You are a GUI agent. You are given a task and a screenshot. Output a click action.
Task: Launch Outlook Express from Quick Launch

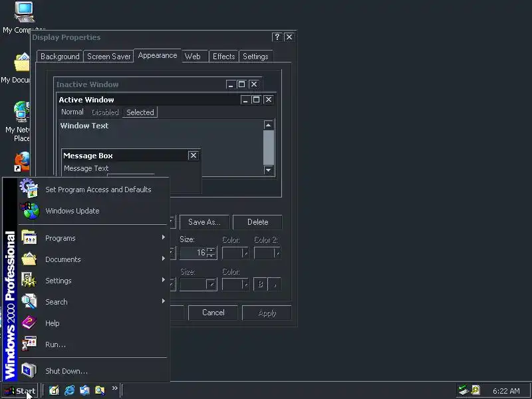click(85, 390)
